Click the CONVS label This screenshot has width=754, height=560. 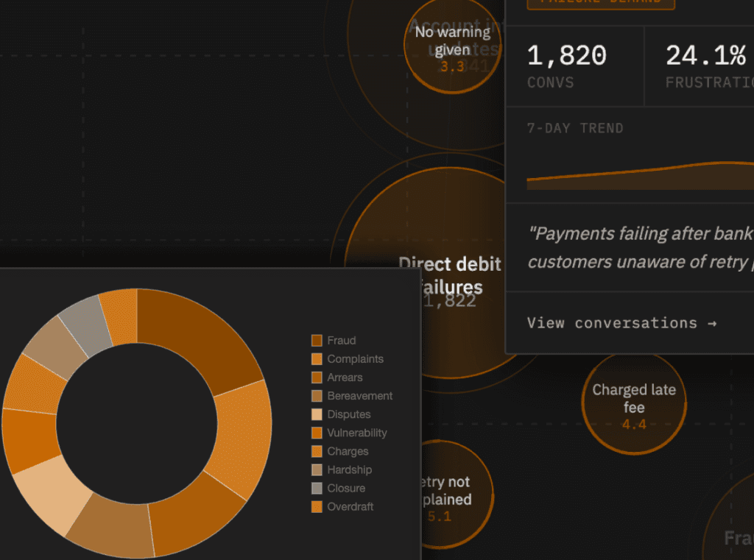point(550,82)
